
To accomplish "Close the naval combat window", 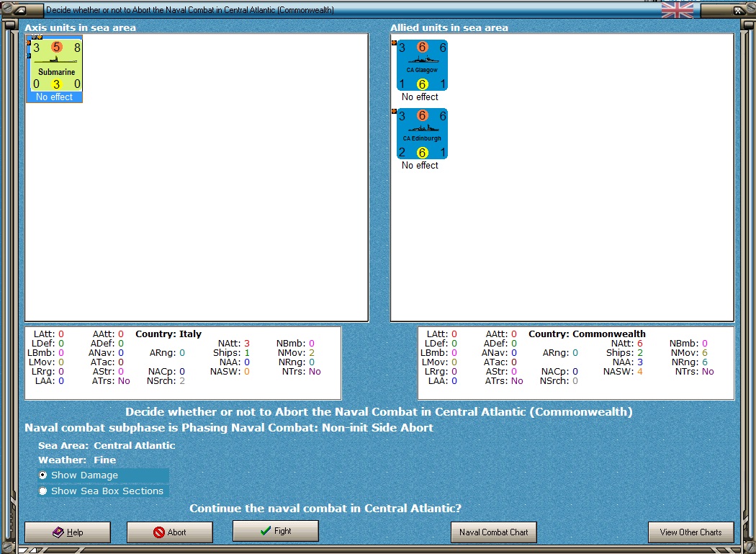I will click(738, 9).
